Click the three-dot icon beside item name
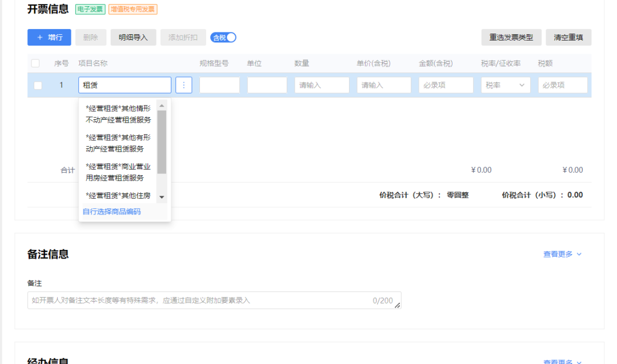Viewport: 617px width, 364px height. point(184,85)
